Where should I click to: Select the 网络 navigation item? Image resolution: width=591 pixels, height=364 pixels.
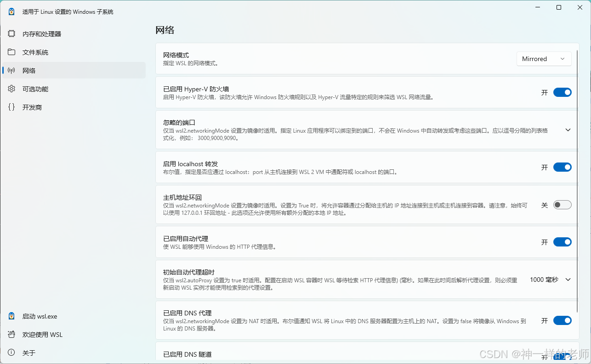click(74, 70)
